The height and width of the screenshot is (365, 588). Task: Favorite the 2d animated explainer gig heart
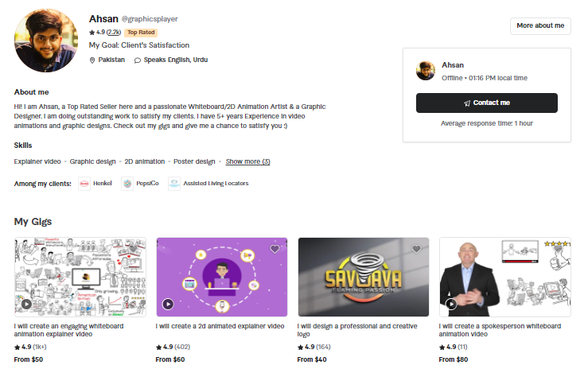(275, 249)
